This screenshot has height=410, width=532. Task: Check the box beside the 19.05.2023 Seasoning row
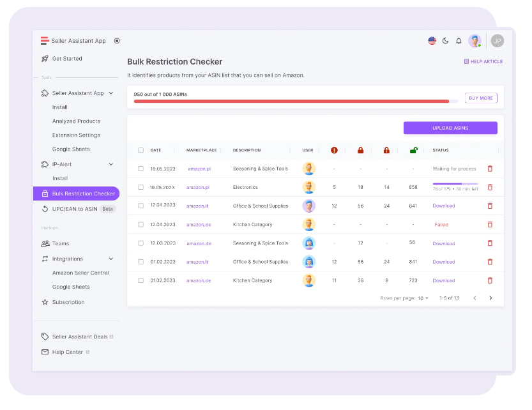pos(141,169)
